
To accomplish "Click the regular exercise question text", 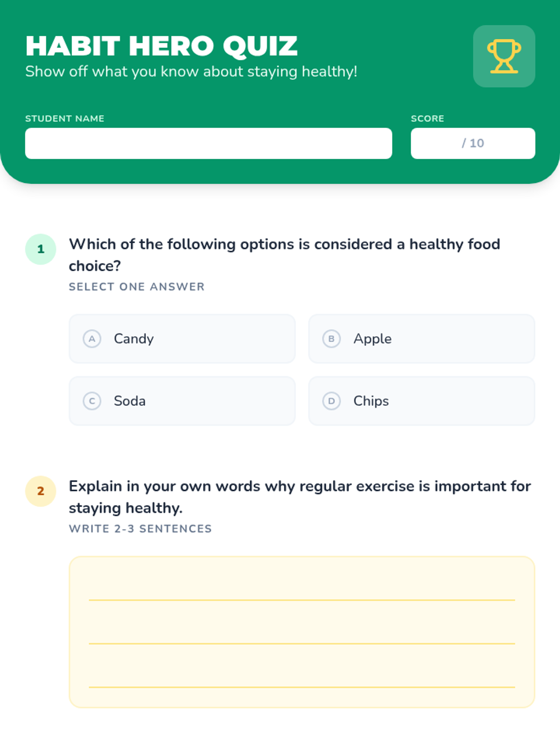I will pos(300,497).
